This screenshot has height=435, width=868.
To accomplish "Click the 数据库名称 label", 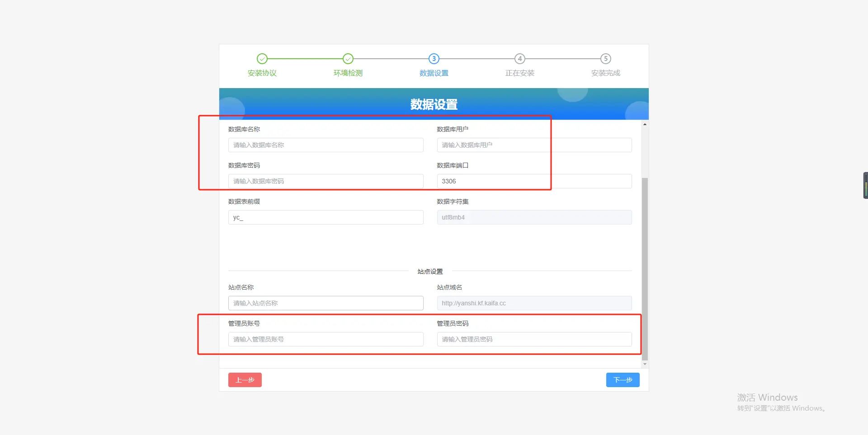I will pyautogui.click(x=244, y=129).
